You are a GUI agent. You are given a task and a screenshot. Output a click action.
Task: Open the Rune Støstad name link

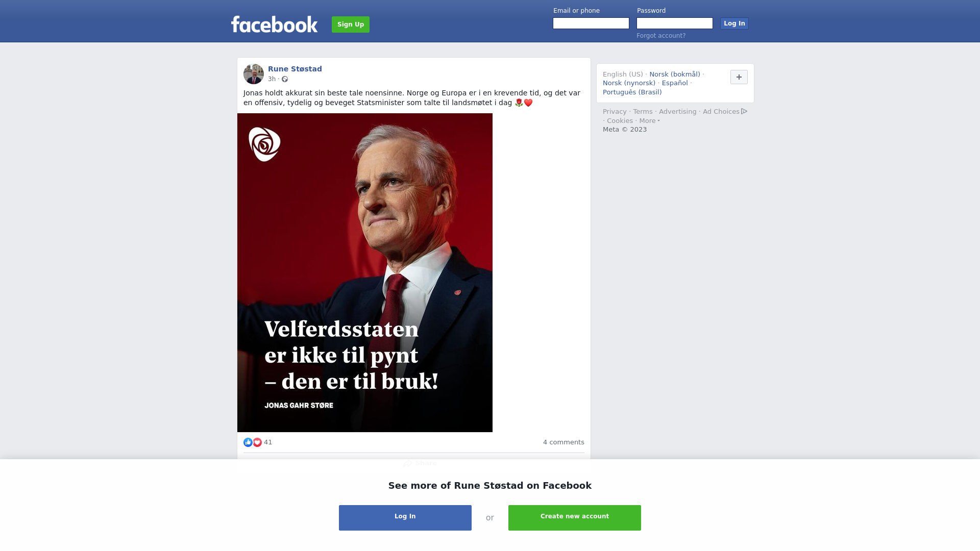point(295,69)
